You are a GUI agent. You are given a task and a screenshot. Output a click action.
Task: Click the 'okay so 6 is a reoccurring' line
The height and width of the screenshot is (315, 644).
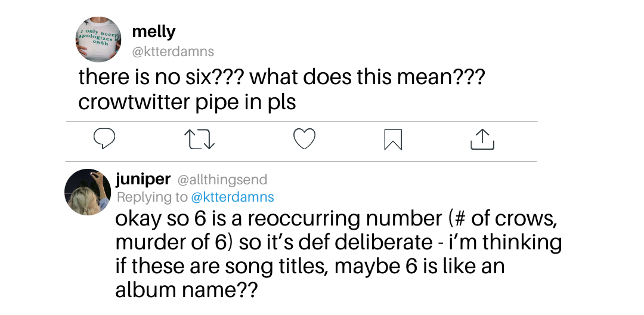tap(336, 219)
